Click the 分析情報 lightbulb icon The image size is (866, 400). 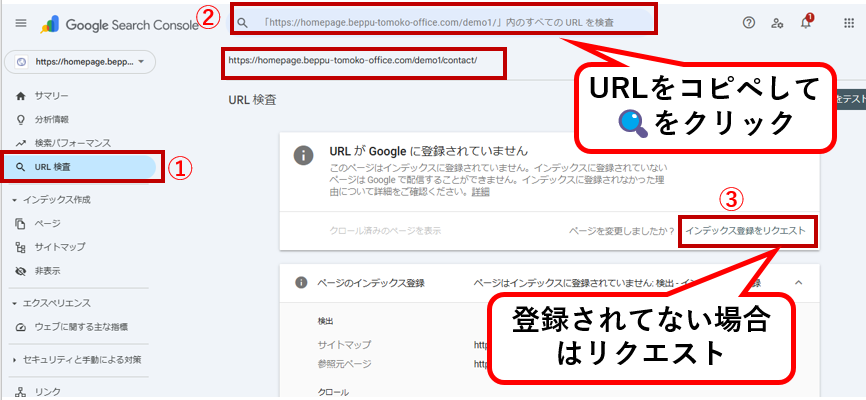(x=21, y=119)
